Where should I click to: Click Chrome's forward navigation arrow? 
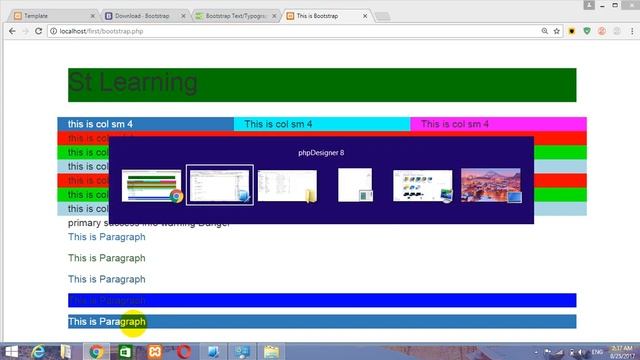coord(25,31)
